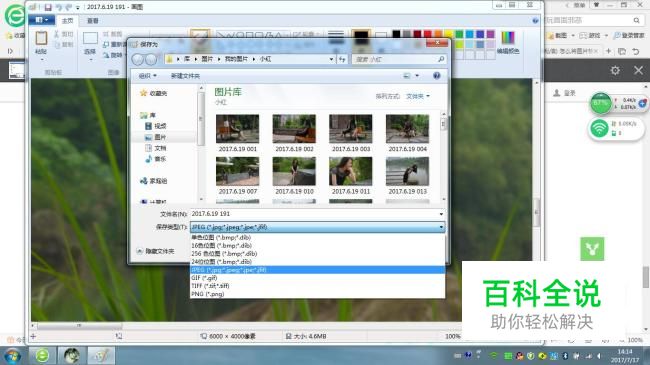Click the 搜索 小红 search field
This screenshot has height=365, width=650.
coord(399,59)
